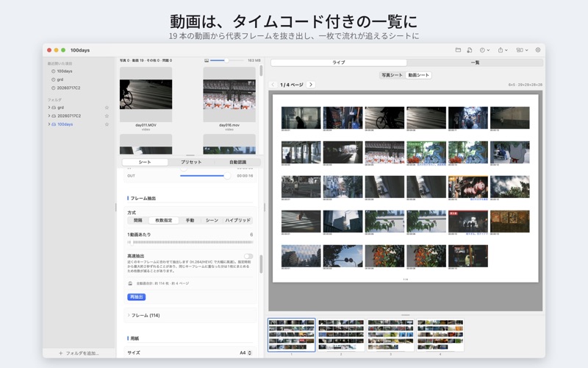The width and height of the screenshot is (588, 368).
Task: Open page 1 thumbnail in bottom strip
Action: click(291, 335)
